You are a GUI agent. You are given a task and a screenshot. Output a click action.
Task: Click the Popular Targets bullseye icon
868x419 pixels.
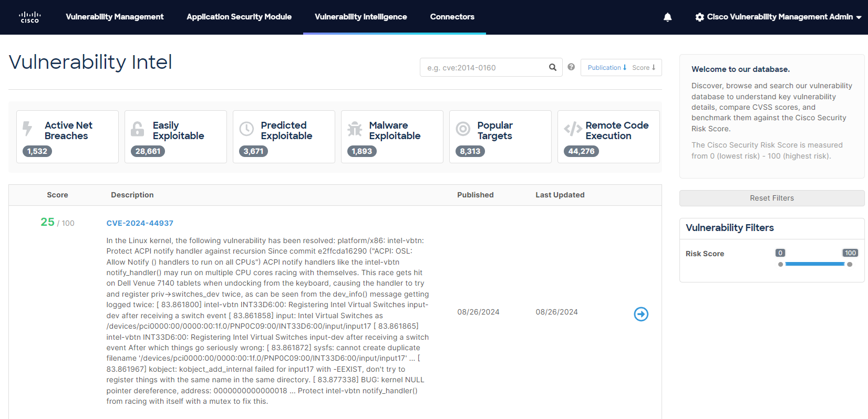pos(463,129)
